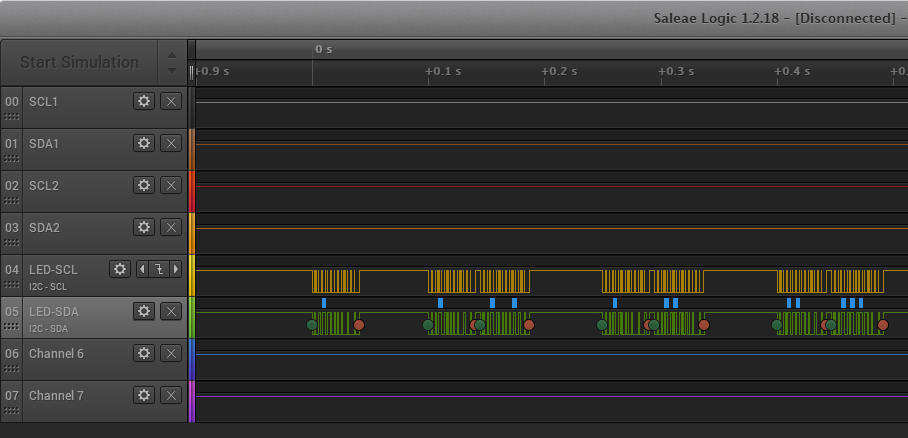Click the down arrow beside Start Simulation
The width and height of the screenshot is (908, 438).
171,71
